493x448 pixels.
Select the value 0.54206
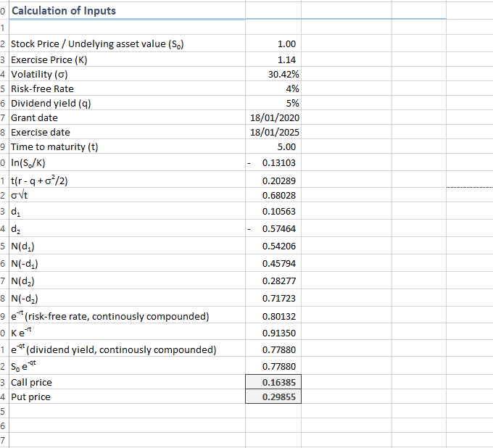pos(273,246)
